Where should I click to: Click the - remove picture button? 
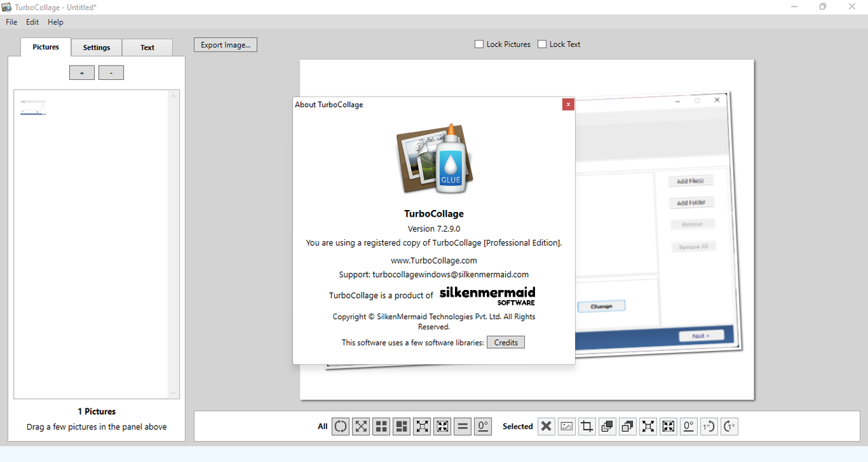[x=111, y=72]
